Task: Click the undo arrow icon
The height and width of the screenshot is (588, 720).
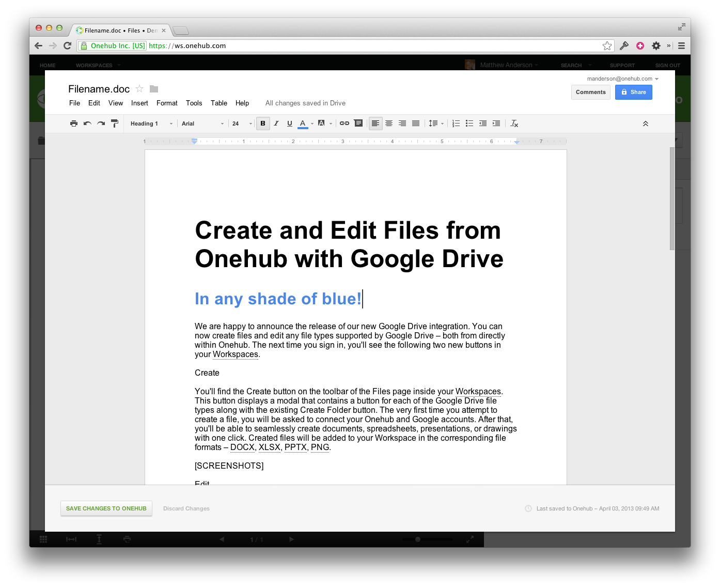Action: click(87, 123)
